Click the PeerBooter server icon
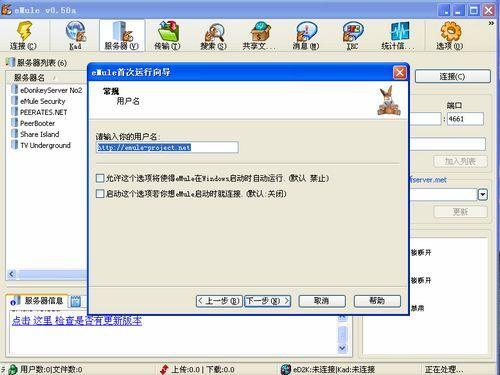 pyautogui.click(x=15, y=123)
